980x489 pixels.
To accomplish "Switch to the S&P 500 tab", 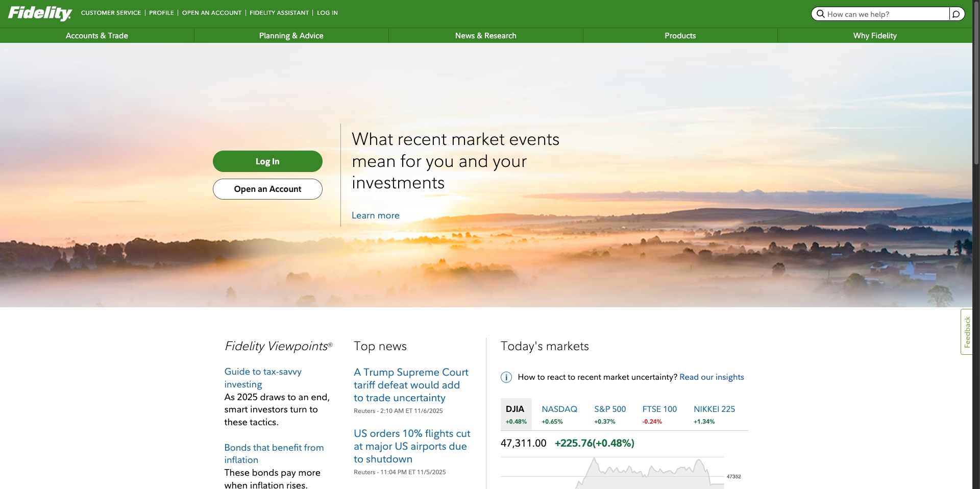I will tap(610, 414).
